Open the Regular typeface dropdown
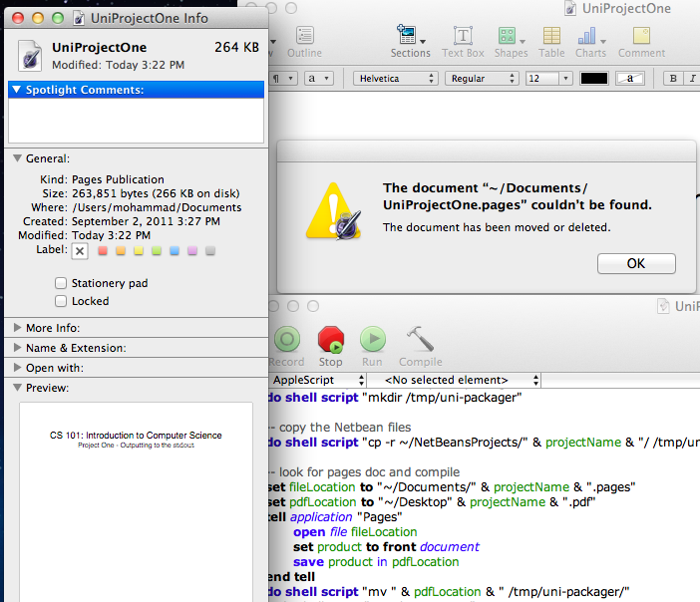This screenshot has height=602, width=700. pos(482,79)
